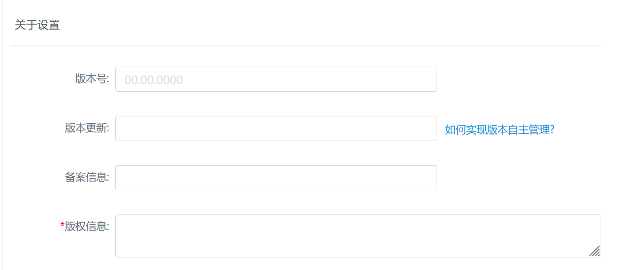Click the 版本号 label
644x270 pixels.
pos(91,79)
